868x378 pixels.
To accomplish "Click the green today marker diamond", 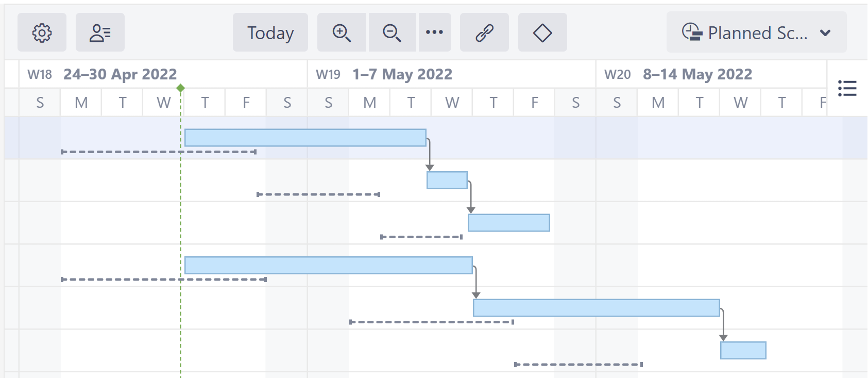I will click(180, 88).
